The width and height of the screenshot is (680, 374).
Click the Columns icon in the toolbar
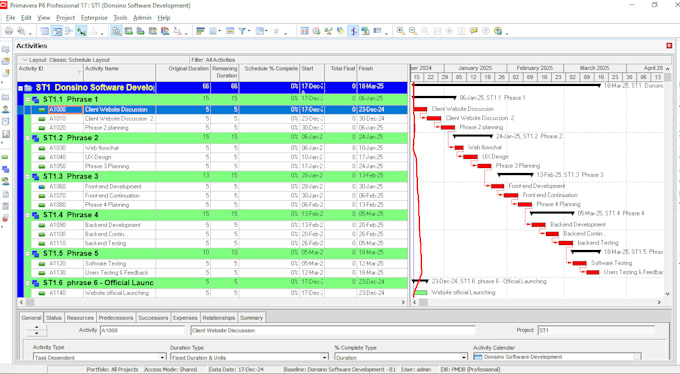coord(213,31)
